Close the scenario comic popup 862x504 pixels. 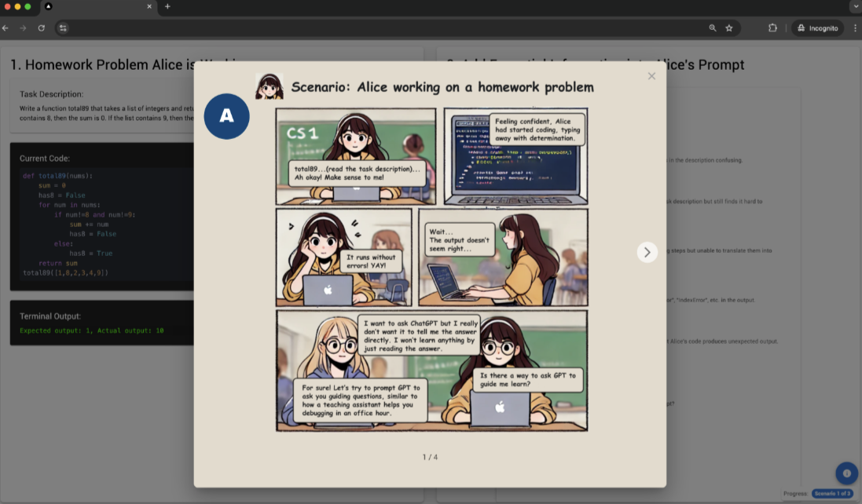[651, 76]
